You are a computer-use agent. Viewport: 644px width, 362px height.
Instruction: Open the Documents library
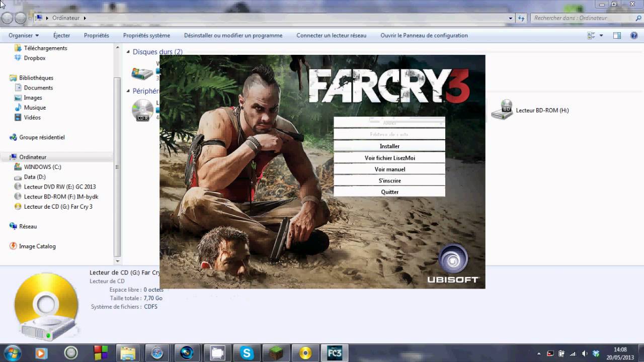(x=38, y=88)
